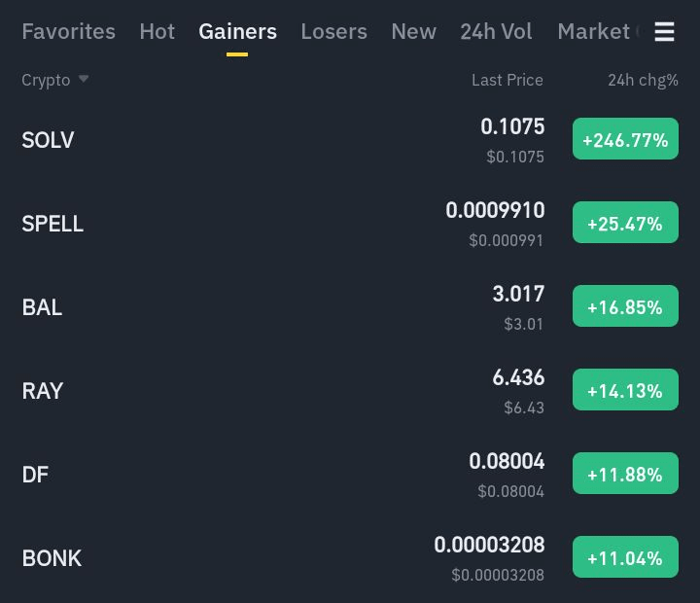Click SOLV +246.77% change badge
Screen dimensions: 700x603
pyautogui.click(x=625, y=139)
